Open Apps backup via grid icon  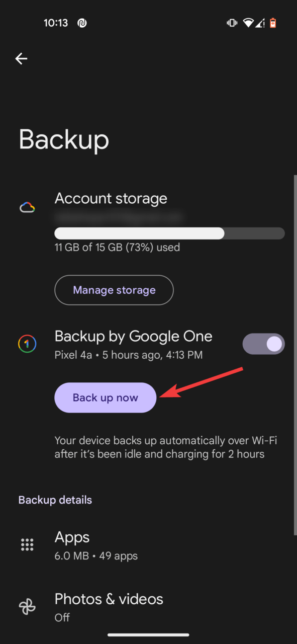pos(27,544)
